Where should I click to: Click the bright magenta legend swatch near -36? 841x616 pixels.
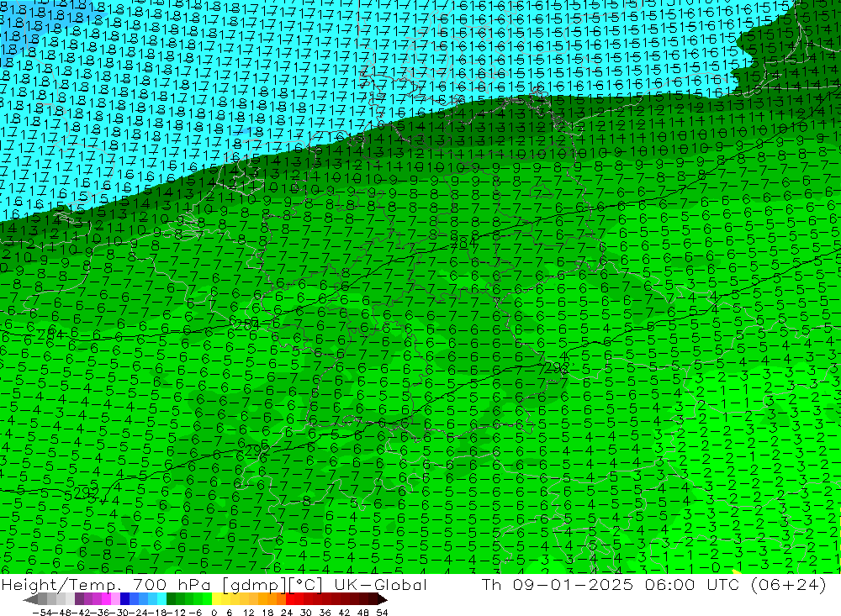pyautogui.click(x=106, y=600)
